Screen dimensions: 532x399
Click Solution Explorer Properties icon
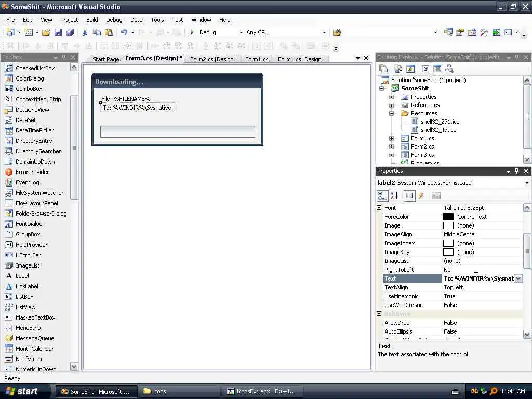pos(384,69)
